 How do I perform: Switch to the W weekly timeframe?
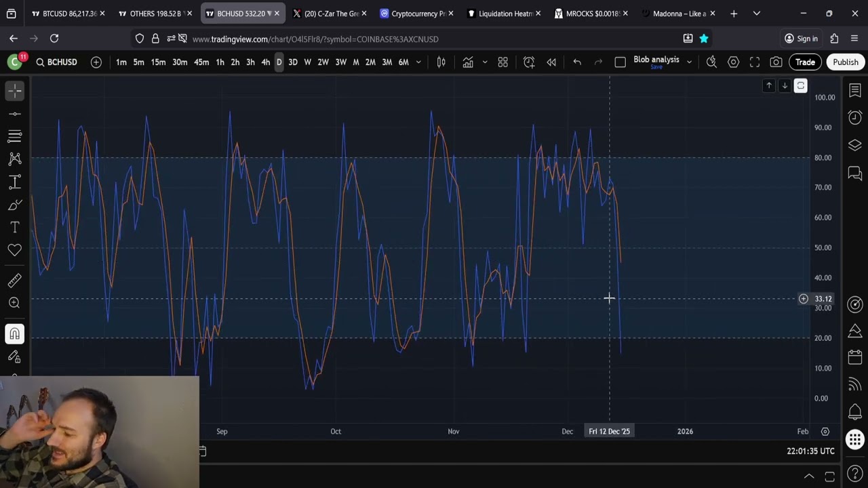[x=307, y=62]
